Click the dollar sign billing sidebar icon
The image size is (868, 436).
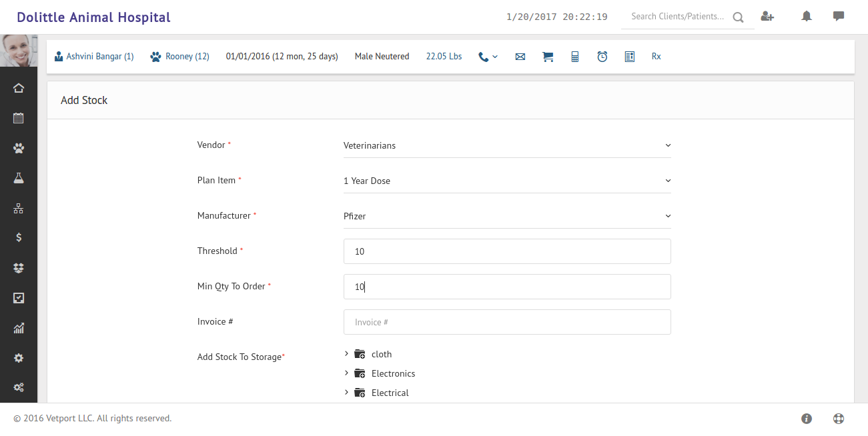[x=19, y=237]
